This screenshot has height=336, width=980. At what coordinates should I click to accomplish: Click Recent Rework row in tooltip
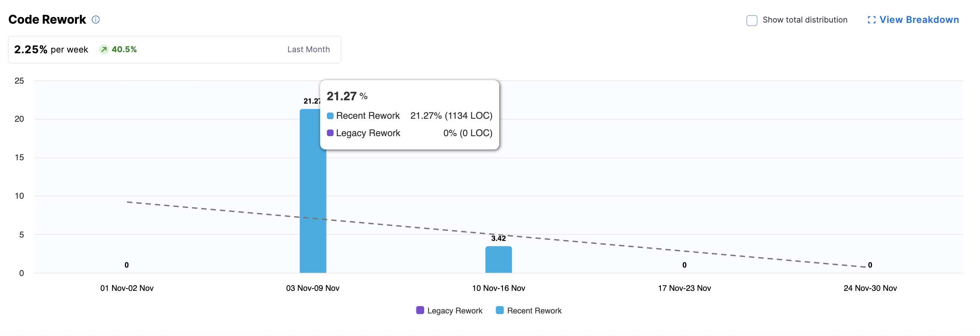coord(409,116)
